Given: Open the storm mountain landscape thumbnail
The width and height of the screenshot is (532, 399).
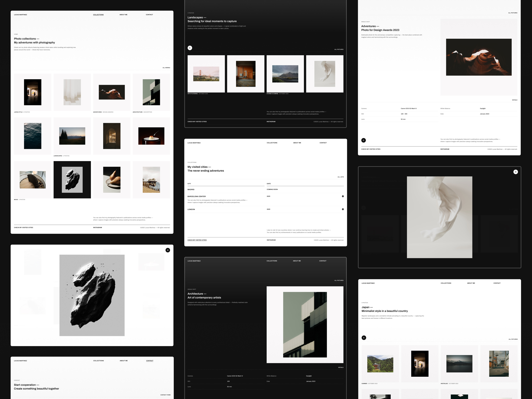Looking at the screenshot, I should coord(285,74).
